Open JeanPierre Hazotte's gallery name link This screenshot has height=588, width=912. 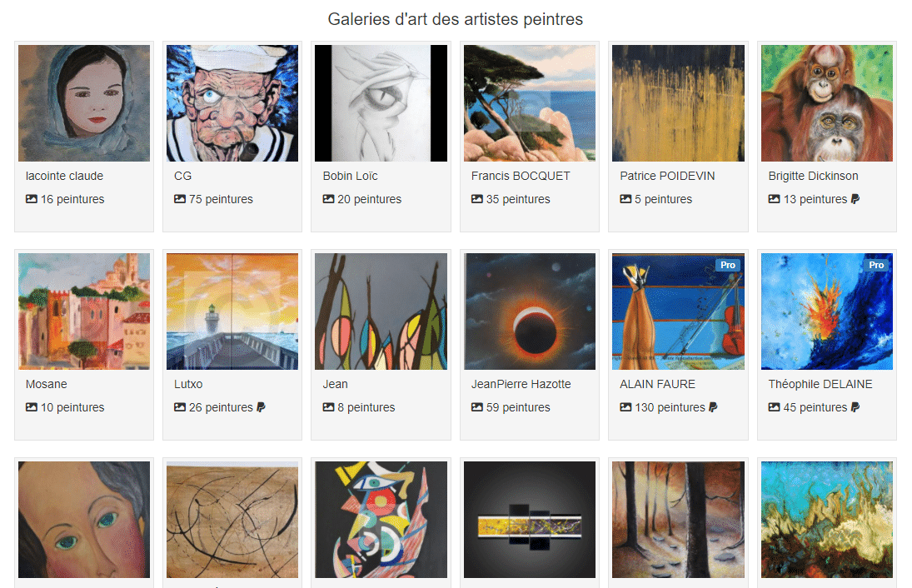click(x=521, y=384)
